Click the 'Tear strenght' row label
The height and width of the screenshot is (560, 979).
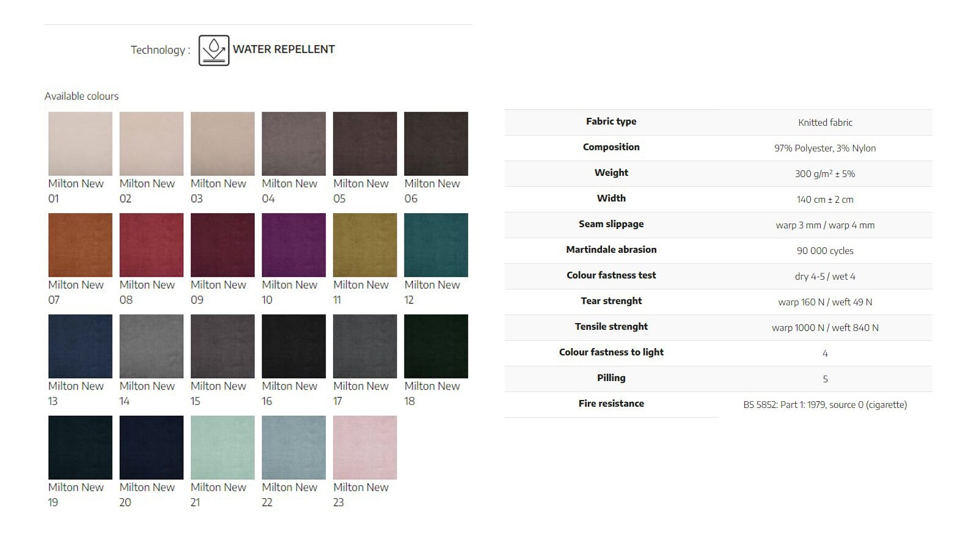click(x=611, y=301)
